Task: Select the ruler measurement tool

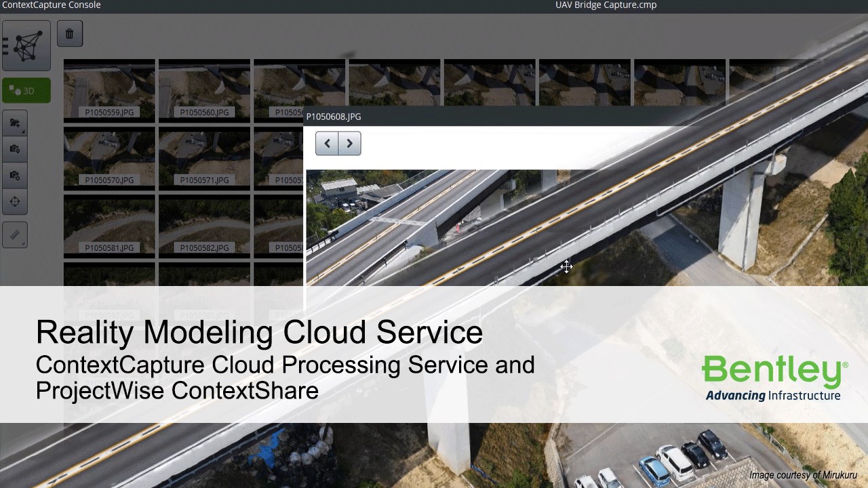Action: pyautogui.click(x=15, y=235)
